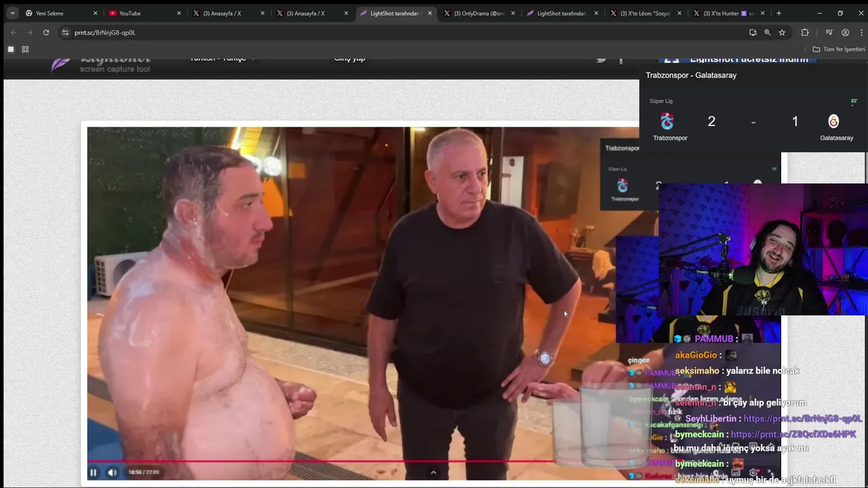The height and width of the screenshot is (488, 868).
Task: Add a new tab with the plus button
Action: pos(778,13)
